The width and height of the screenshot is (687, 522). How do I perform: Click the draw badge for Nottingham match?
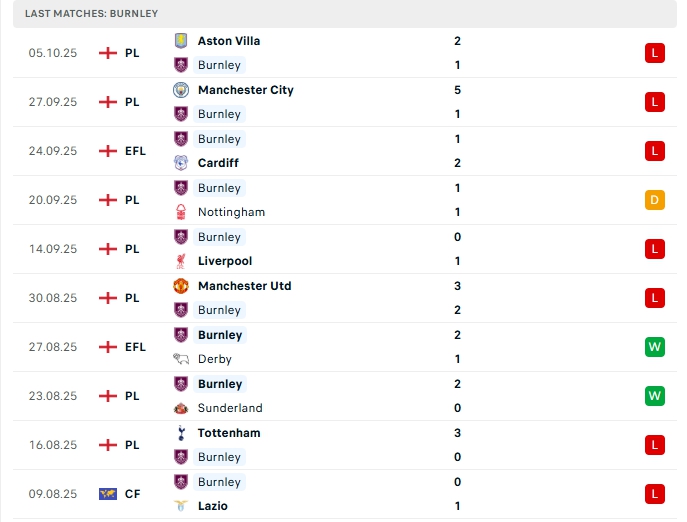(655, 200)
